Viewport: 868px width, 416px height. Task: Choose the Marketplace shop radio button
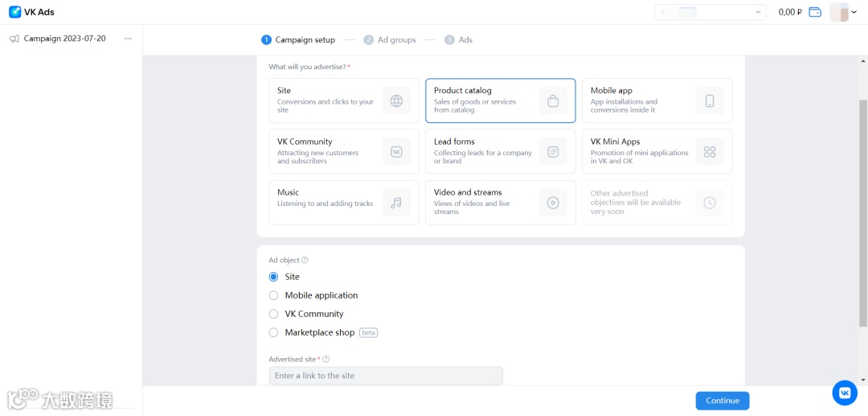tap(274, 332)
